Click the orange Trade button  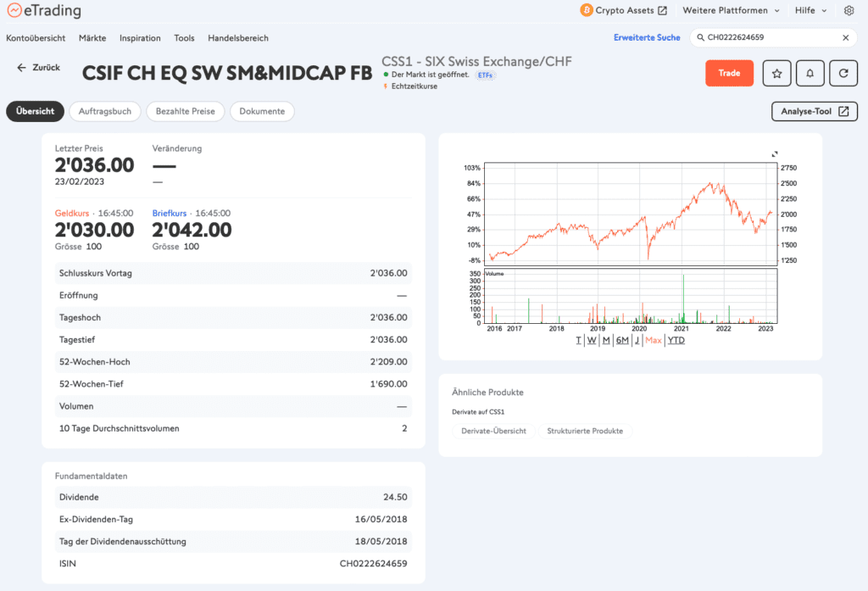729,73
